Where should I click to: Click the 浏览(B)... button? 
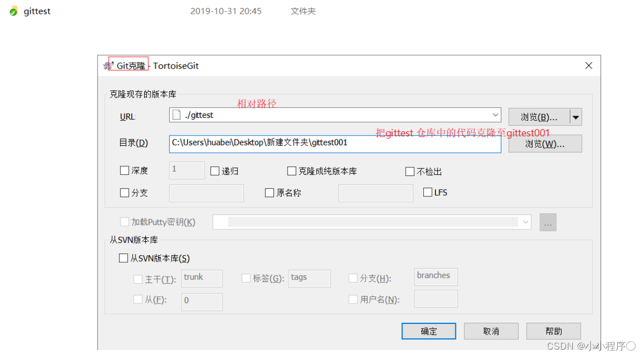coord(539,116)
